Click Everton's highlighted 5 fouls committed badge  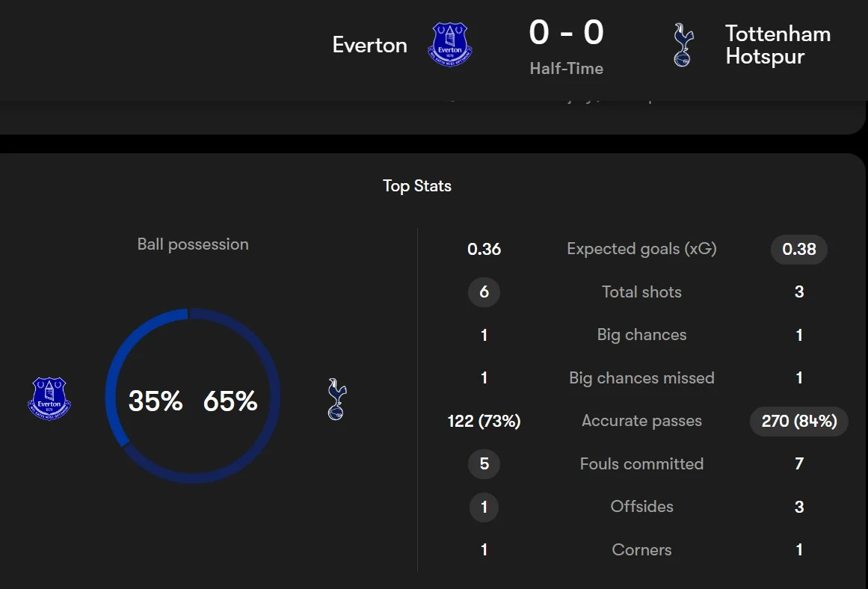(x=484, y=464)
